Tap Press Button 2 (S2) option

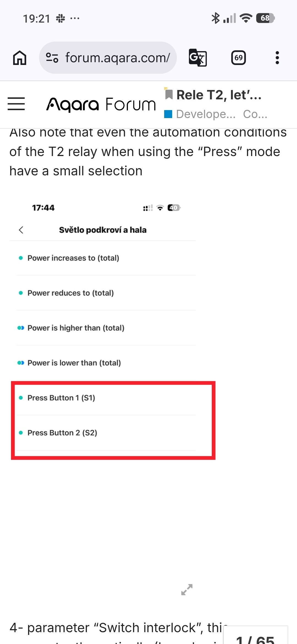(x=106, y=433)
